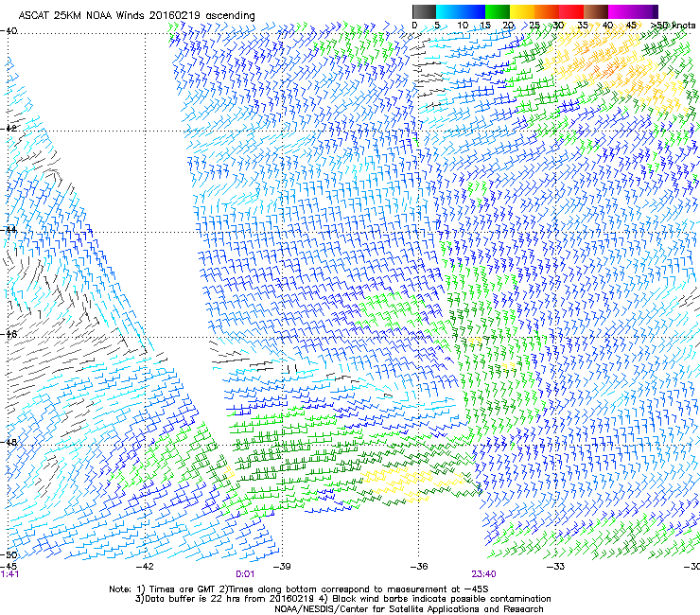700x615 pixels.
Task: Click the '-40' latitude axis label
Action: [9, 31]
